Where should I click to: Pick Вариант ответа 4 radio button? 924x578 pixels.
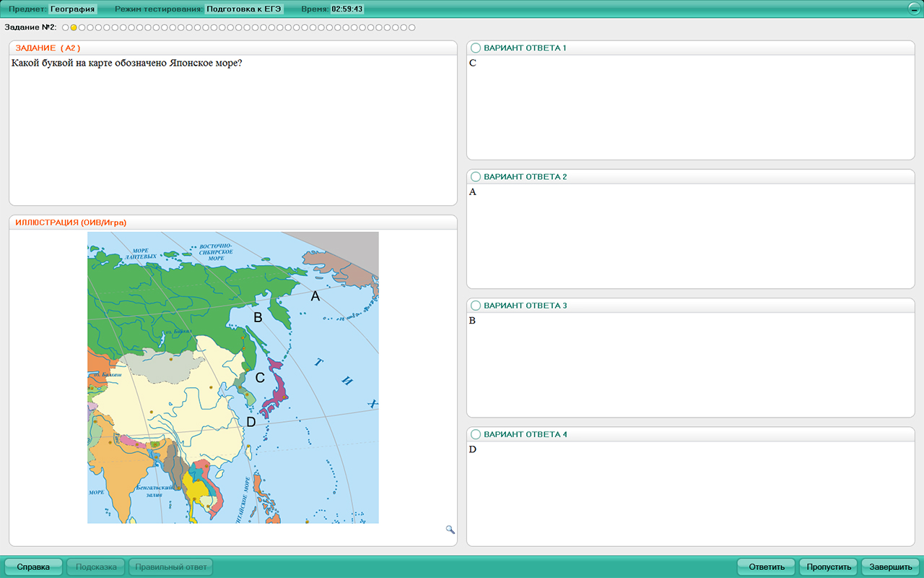tap(476, 434)
